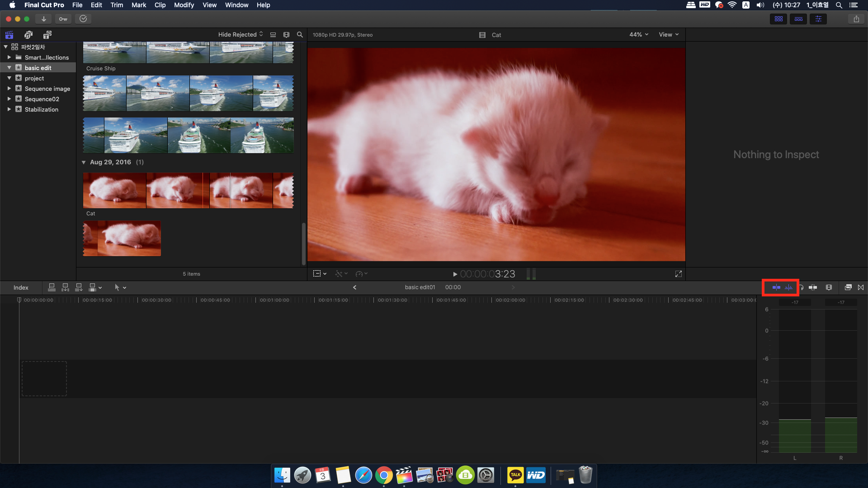The height and width of the screenshot is (488, 868).
Task: Click the timeline playhead at 00:00:00:00
Action: point(19,300)
